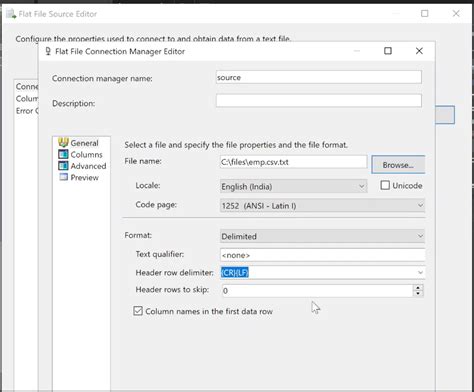The width and height of the screenshot is (474, 392).
Task: Maximize the Flat File Connection Manager Editor
Action: coord(388,51)
